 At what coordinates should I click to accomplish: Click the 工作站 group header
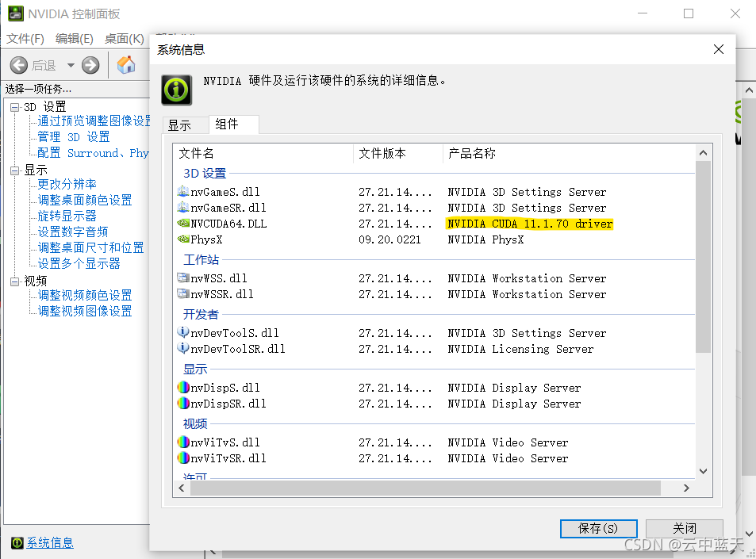201,260
